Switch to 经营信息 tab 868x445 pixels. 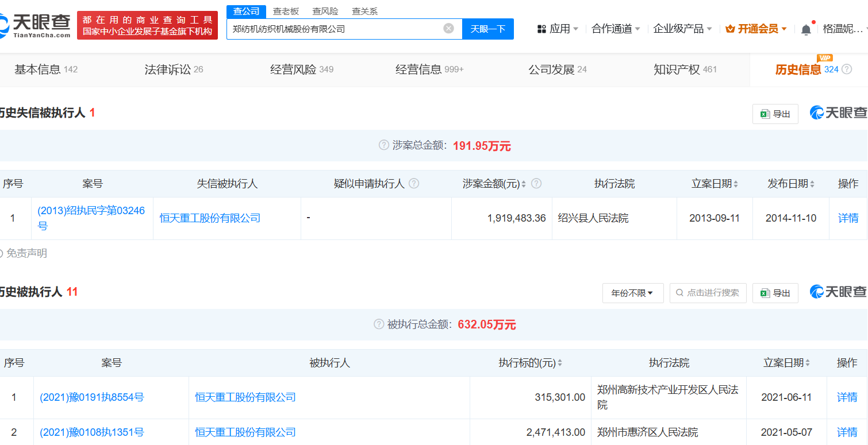429,69
